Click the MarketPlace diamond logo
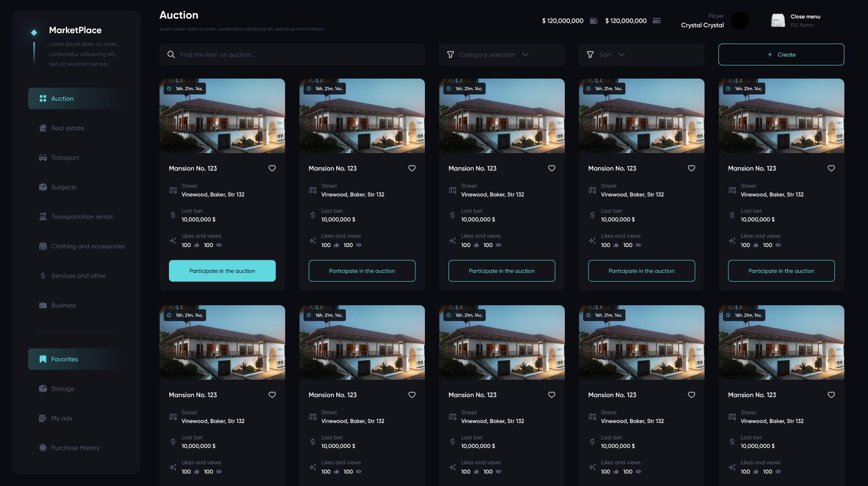Screen dimensions: 868x486 pyautogui.click(x=34, y=32)
